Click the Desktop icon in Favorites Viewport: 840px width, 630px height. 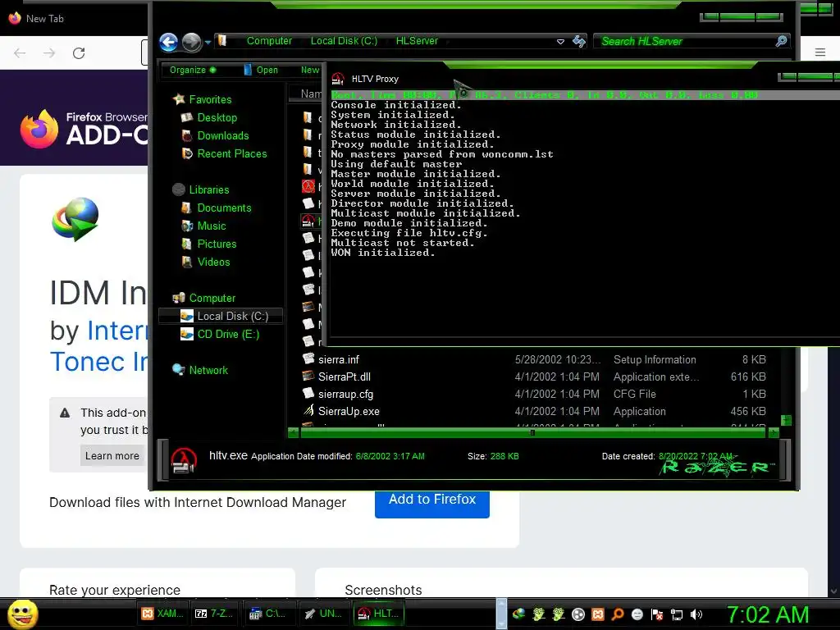187,117
